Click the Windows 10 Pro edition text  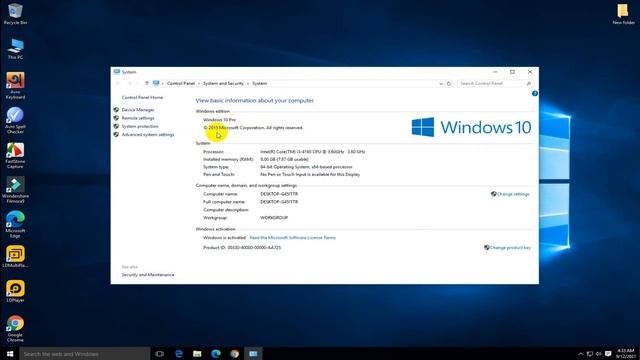[219, 120]
